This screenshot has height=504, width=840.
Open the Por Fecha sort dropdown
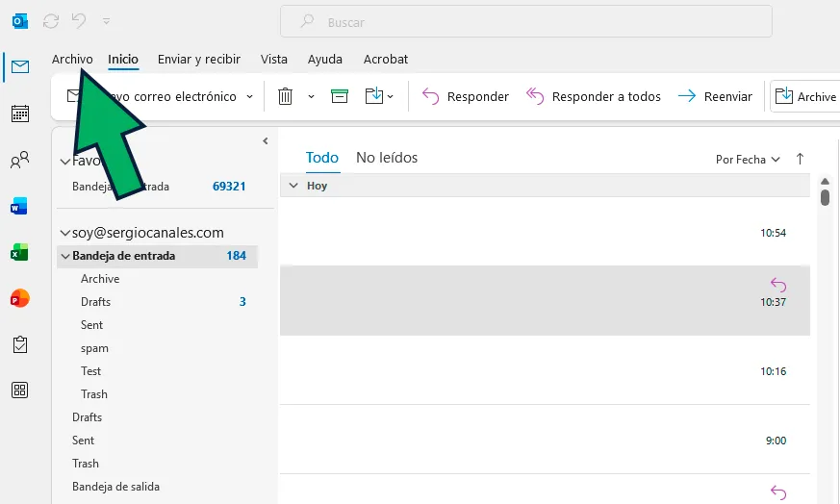[x=748, y=160]
